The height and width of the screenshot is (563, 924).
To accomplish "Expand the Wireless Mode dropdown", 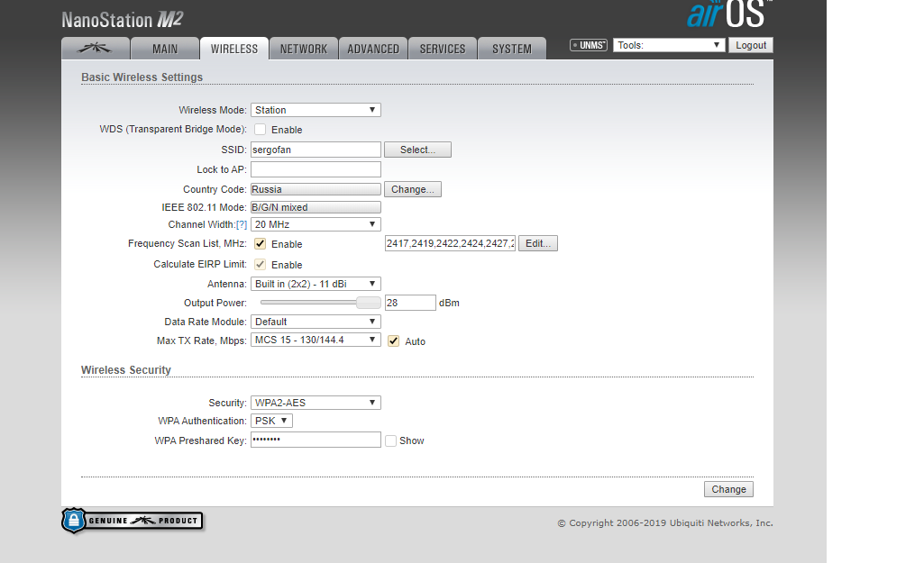I will click(x=316, y=110).
